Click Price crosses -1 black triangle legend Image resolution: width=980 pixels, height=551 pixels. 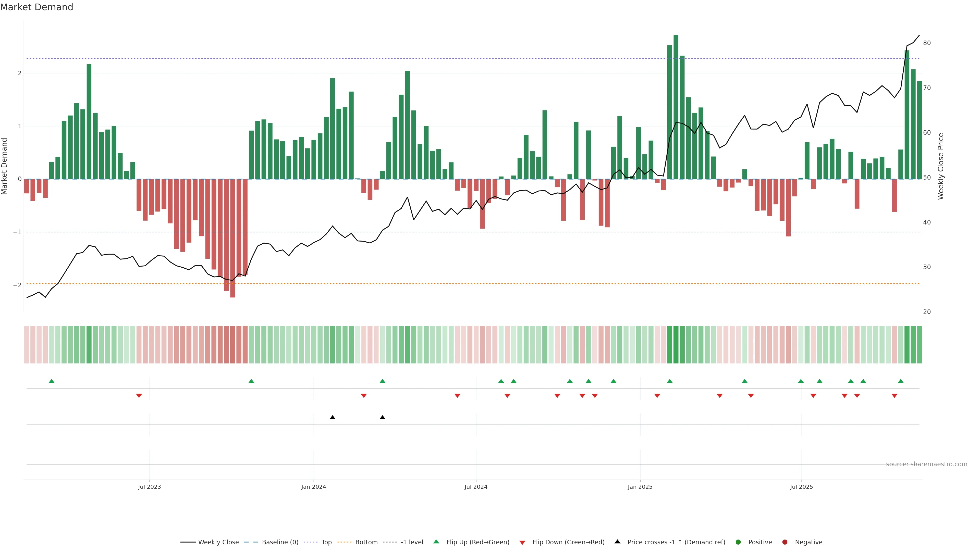pyautogui.click(x=617, y=542)
